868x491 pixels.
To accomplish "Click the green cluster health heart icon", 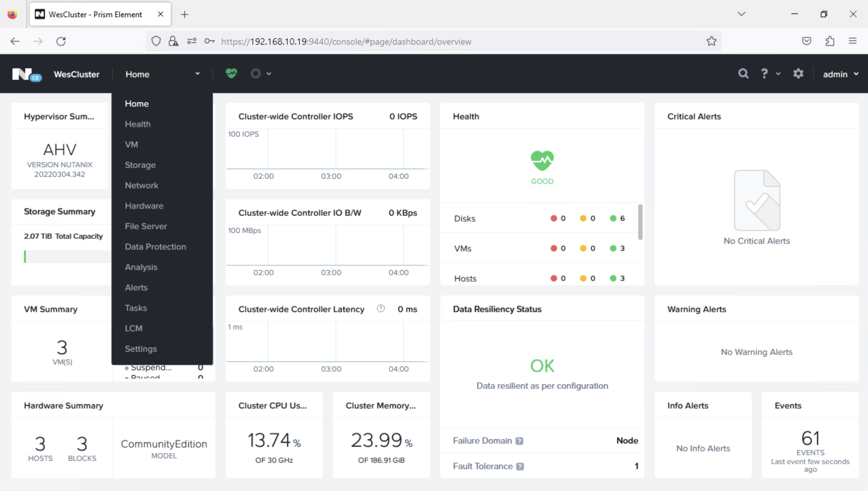I will click(x=231, y=73).
